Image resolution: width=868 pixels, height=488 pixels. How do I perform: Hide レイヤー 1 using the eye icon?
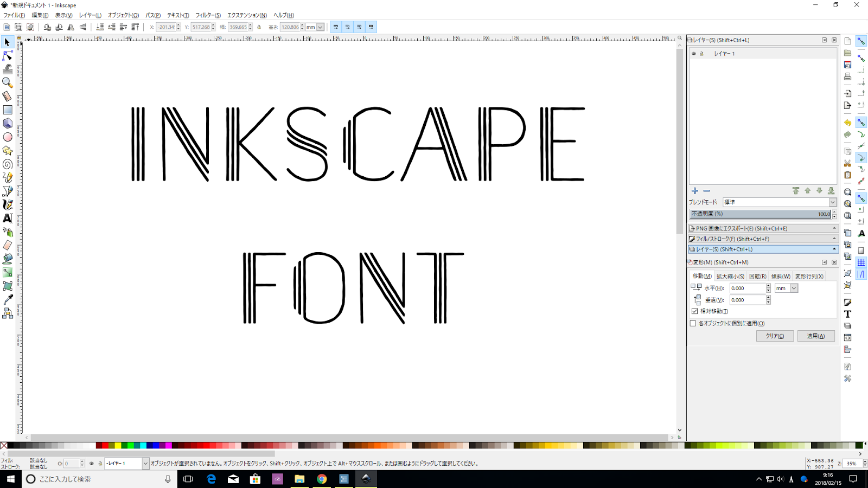click(694, 54)
